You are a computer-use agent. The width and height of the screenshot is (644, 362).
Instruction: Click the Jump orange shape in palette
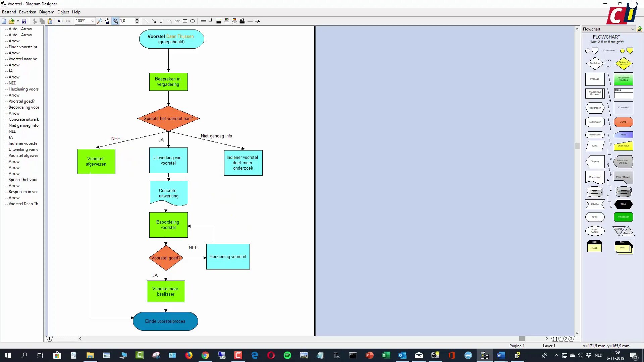623,122
